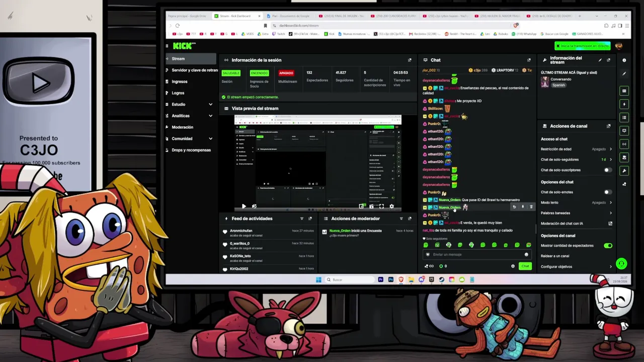Open the emoji picker in chat input
644x362 pixels.
526,254
